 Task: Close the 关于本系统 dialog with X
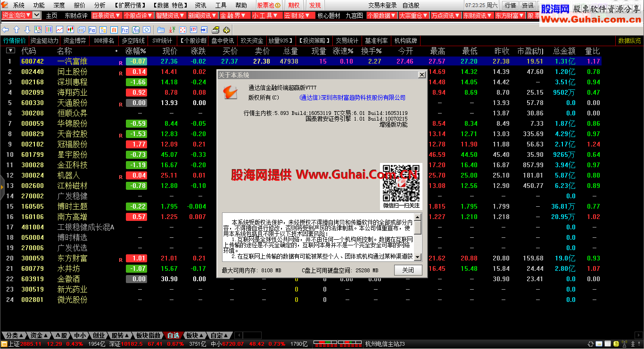[421, 74]
